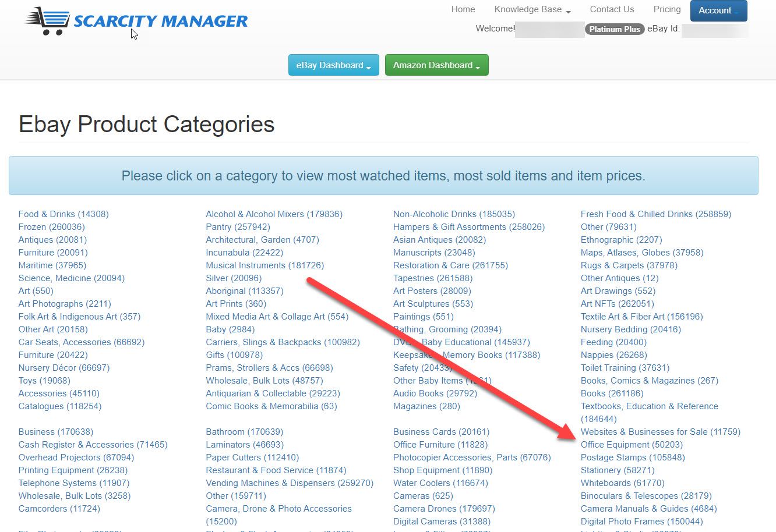This screenshot has height=532, width=776.
Task: Open Car Seats, Accessories (66692)
Action: click(82, 342)
